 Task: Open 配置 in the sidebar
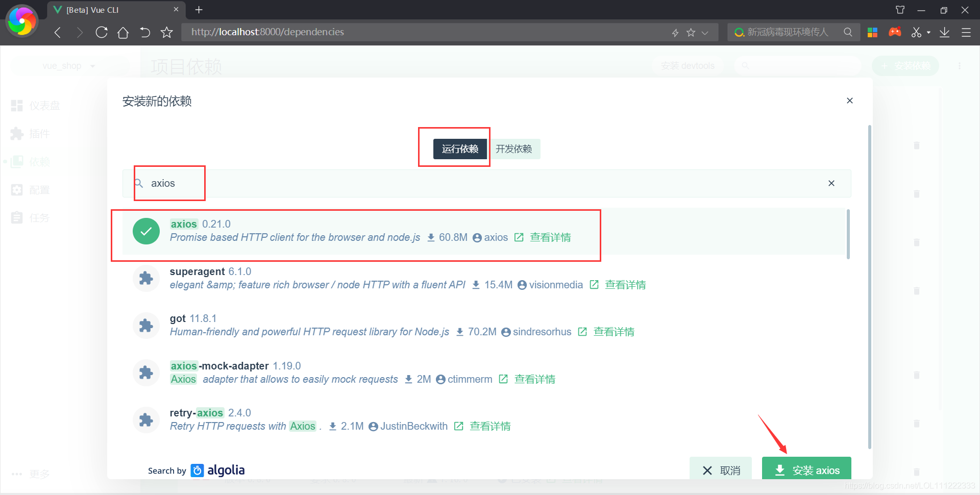pos(31,190)
